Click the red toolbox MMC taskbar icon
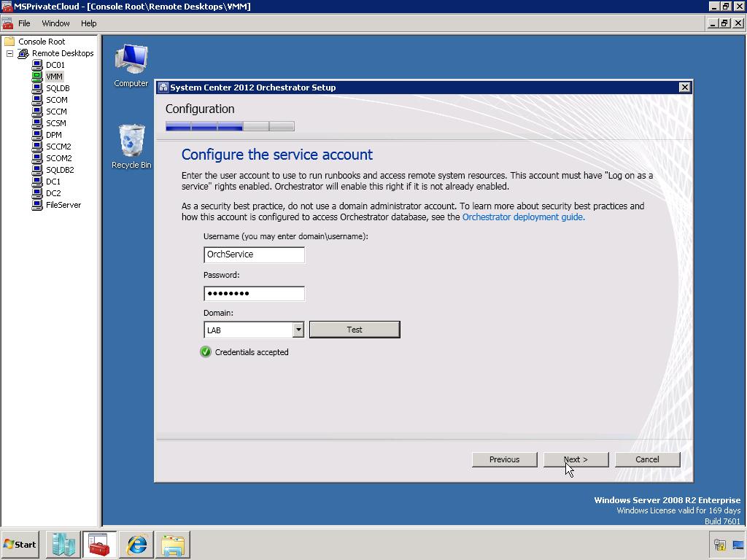Screen dimensions: 747x560 (x=99, y=544)
